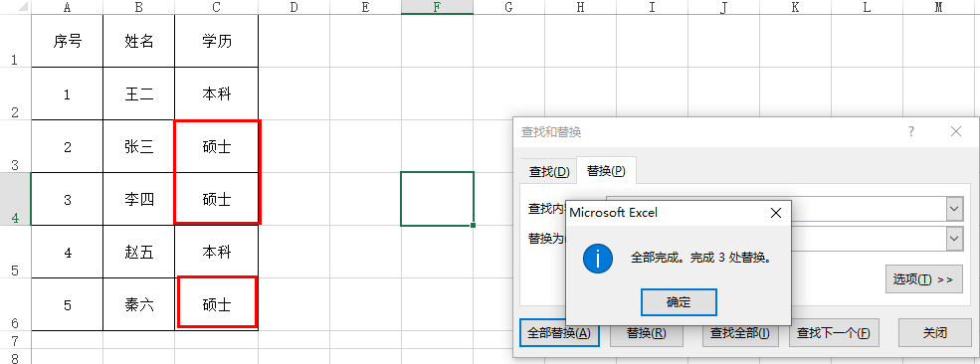Click 李四's 硕士 education cell

pos(216,199)
